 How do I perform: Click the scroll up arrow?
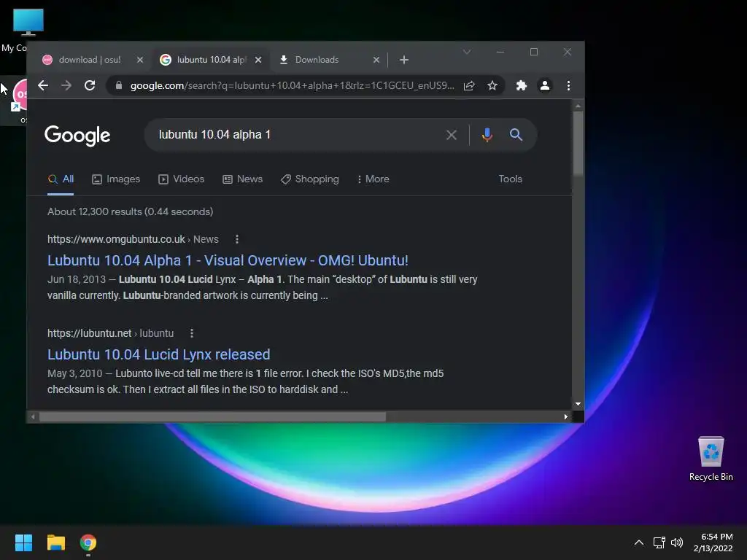578,106
